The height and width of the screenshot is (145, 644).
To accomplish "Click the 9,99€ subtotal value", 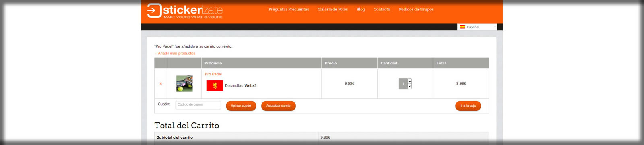I will coord(325,137).
